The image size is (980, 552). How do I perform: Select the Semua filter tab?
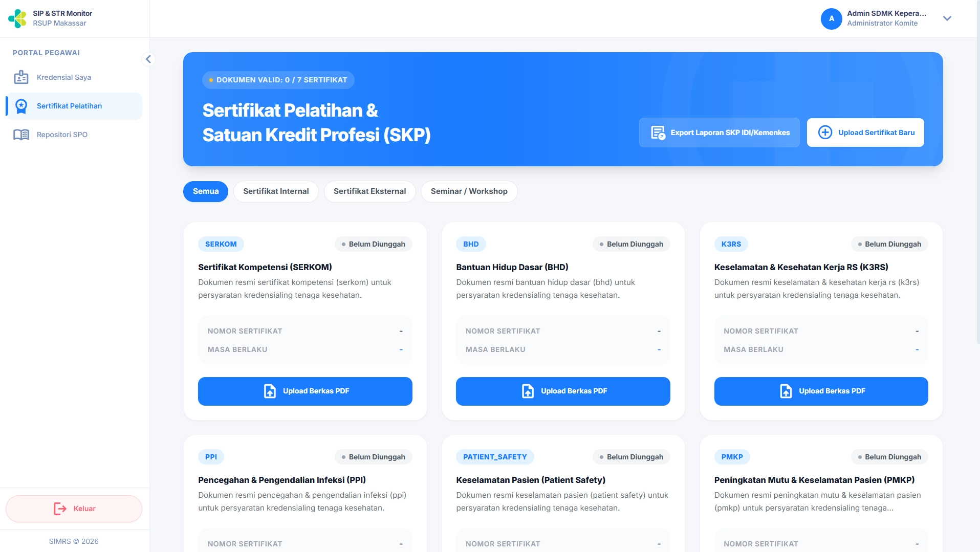(x=206, y=191)
